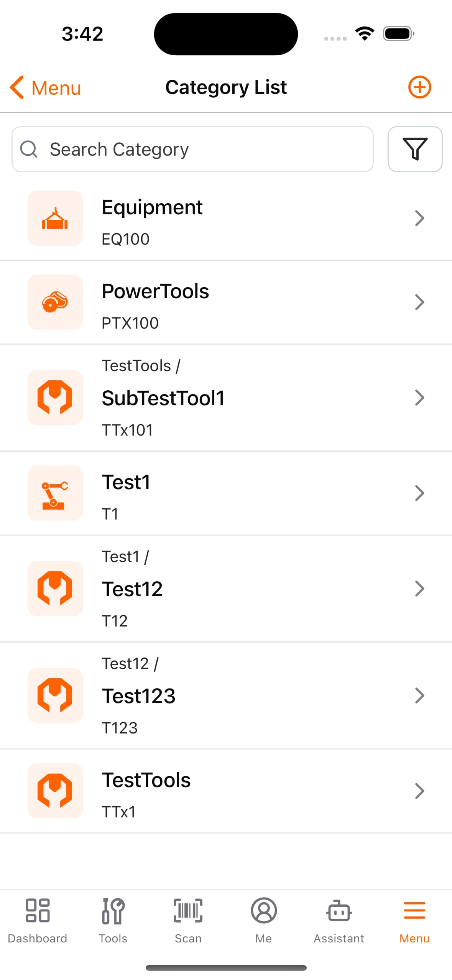Screen dimensions: 452x980
Task: Tap the SubTestTool1 wrench icon
Action: tap(55, 398)
